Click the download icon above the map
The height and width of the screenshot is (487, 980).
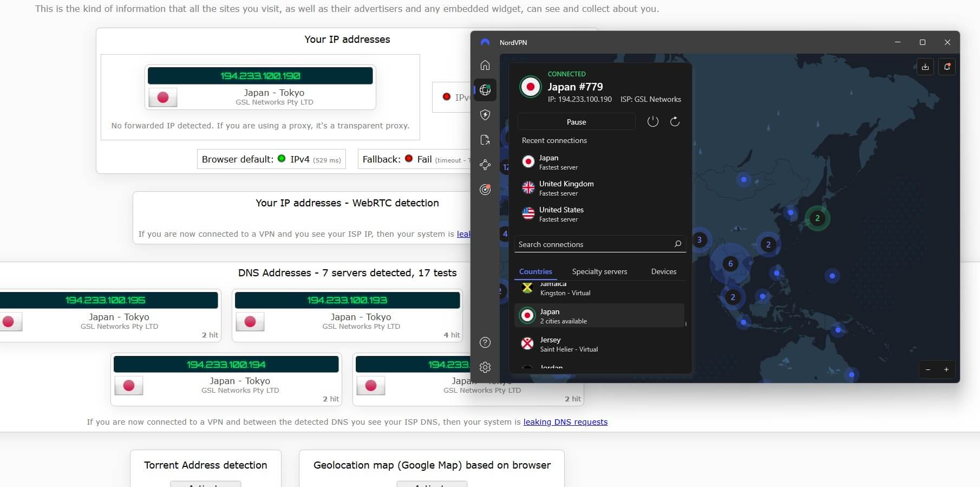click(925, 67)
